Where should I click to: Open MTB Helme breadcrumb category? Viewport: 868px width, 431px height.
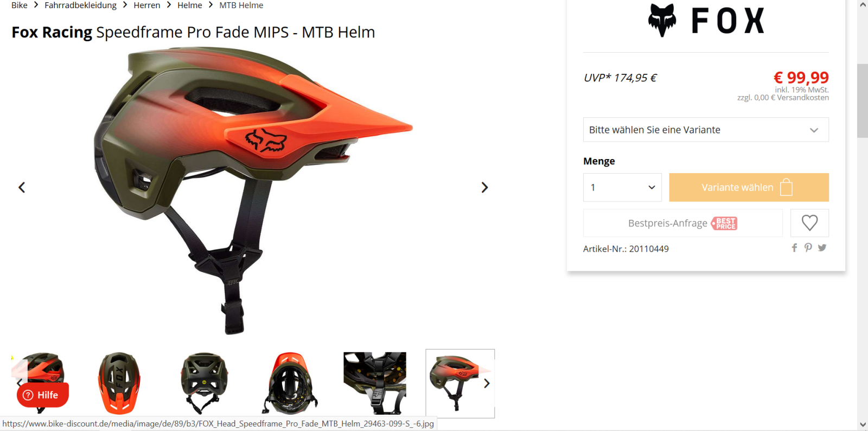[x=241, y=5]
